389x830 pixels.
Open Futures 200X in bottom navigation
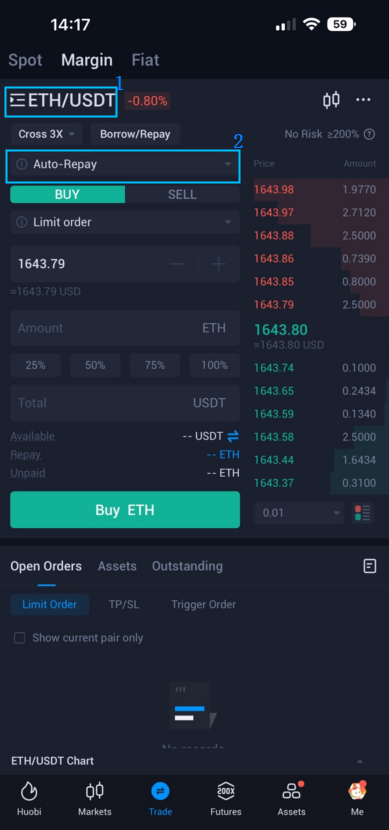coord(225,799)
